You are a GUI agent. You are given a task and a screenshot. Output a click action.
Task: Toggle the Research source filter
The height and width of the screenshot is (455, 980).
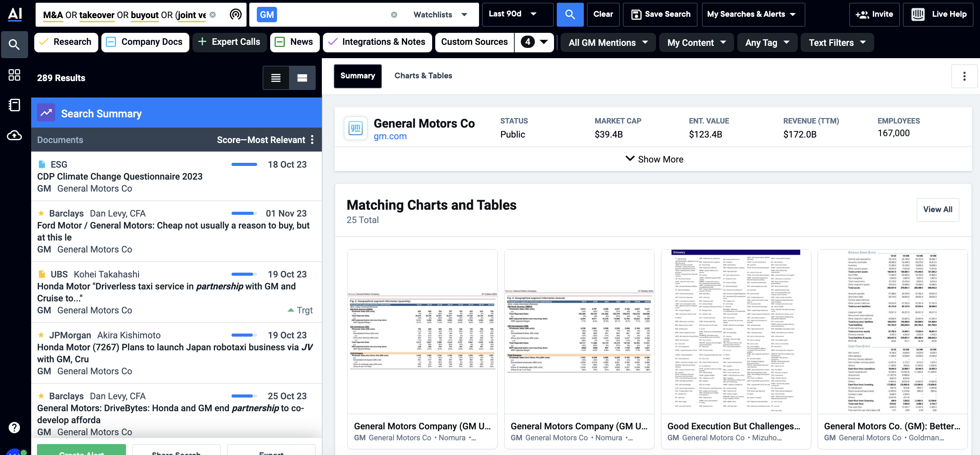point(66,42)
